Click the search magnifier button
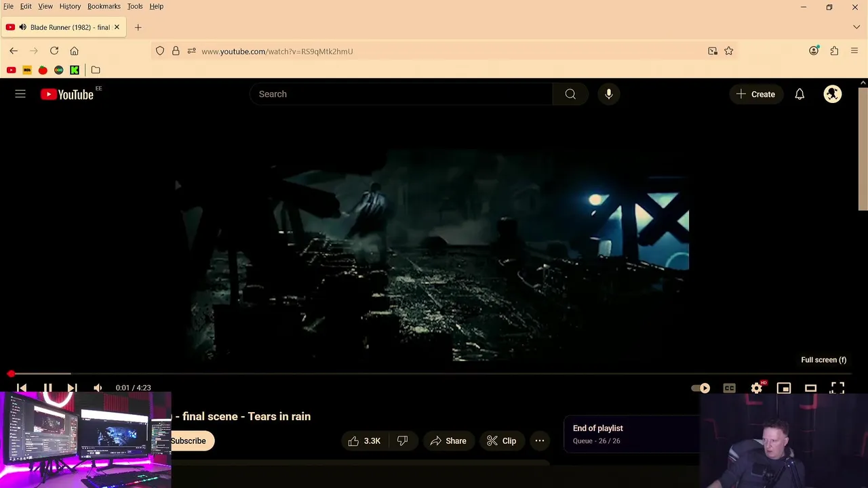Screen dimensions: 868x488 (x=570, y=94)
